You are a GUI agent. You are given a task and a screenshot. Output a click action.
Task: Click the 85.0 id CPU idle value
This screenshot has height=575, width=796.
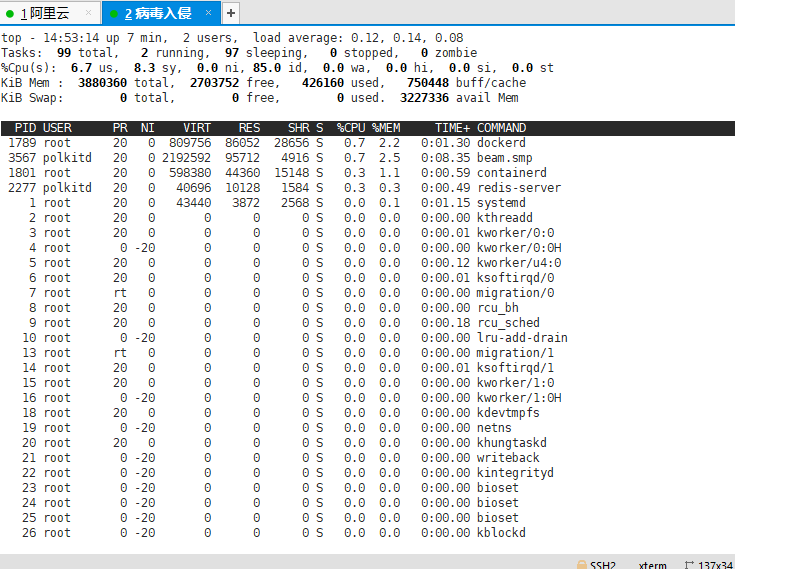point(267,68)
